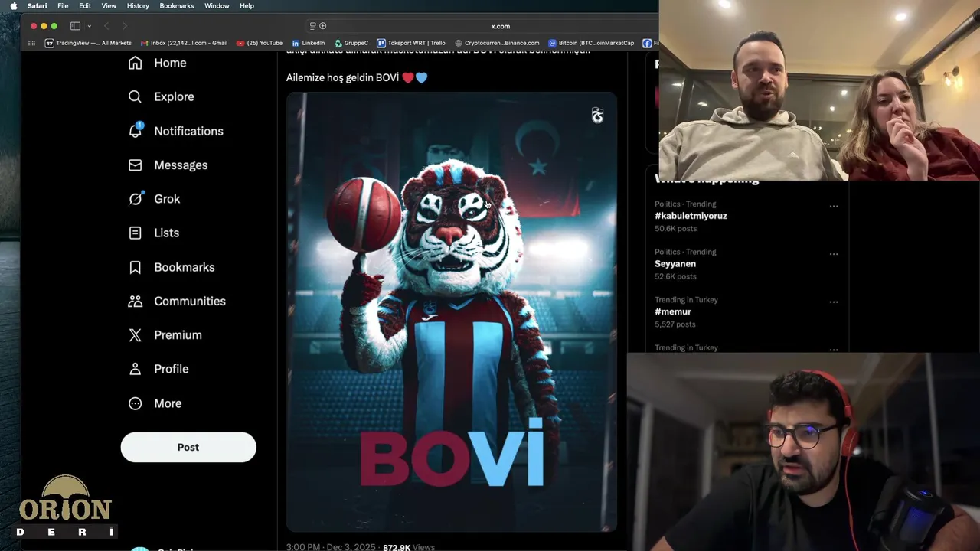The height and width of the screenshot is (551, 980).
Task: Open the Window menu
Action: click(217, 5)
